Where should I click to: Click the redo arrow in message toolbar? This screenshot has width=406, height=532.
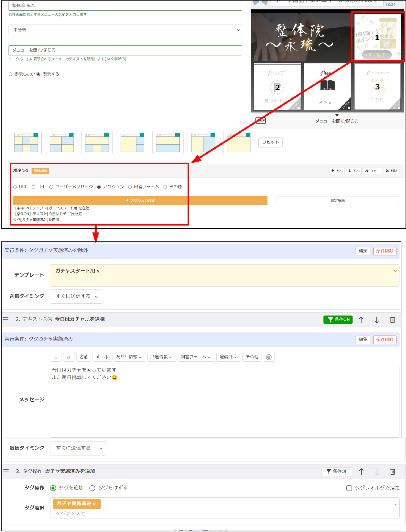tap(69, 357)
